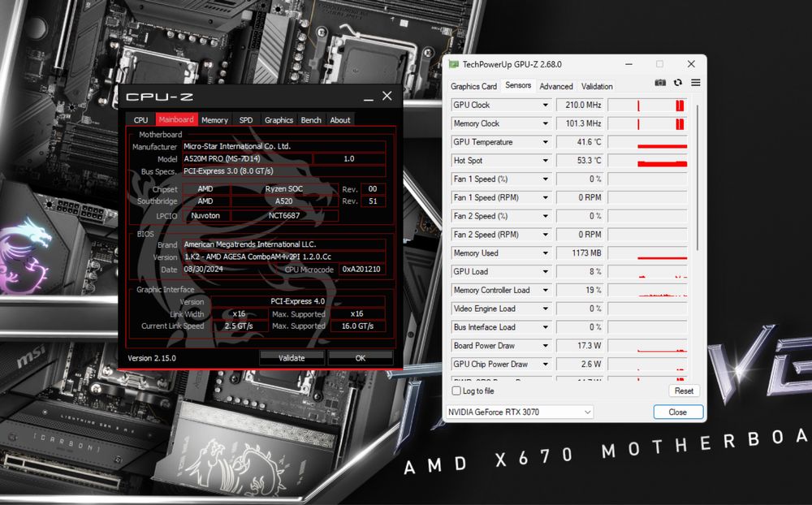Click the current link speed 2.5 GT/s
Viewport: 812px width, 505px height.
(239, 326)
